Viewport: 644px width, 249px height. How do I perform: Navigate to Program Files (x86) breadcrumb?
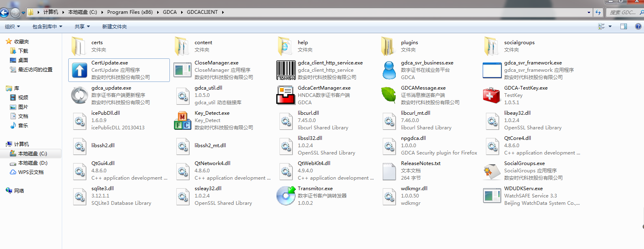[130, 12]
